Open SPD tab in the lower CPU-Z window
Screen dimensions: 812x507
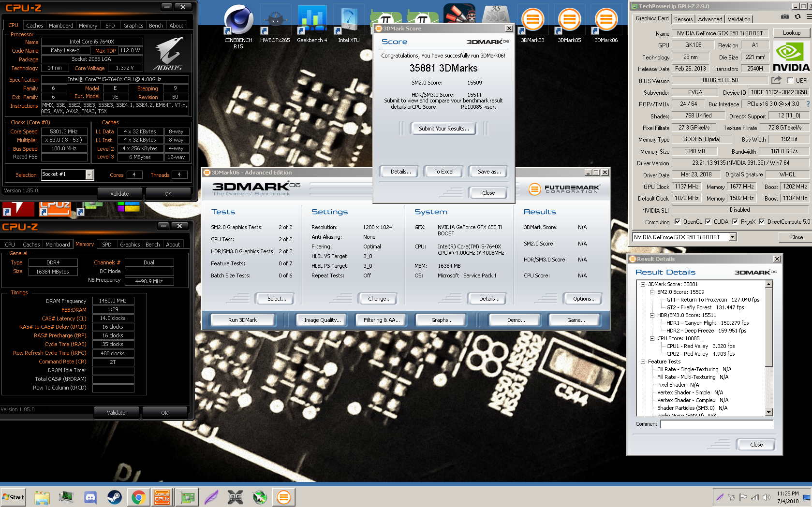[107, 245]
